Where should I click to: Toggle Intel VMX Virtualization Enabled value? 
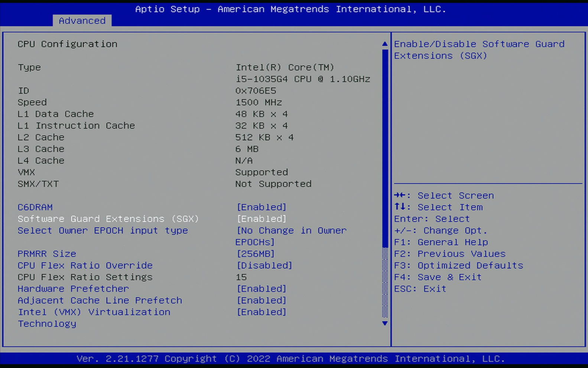[261, 312]
